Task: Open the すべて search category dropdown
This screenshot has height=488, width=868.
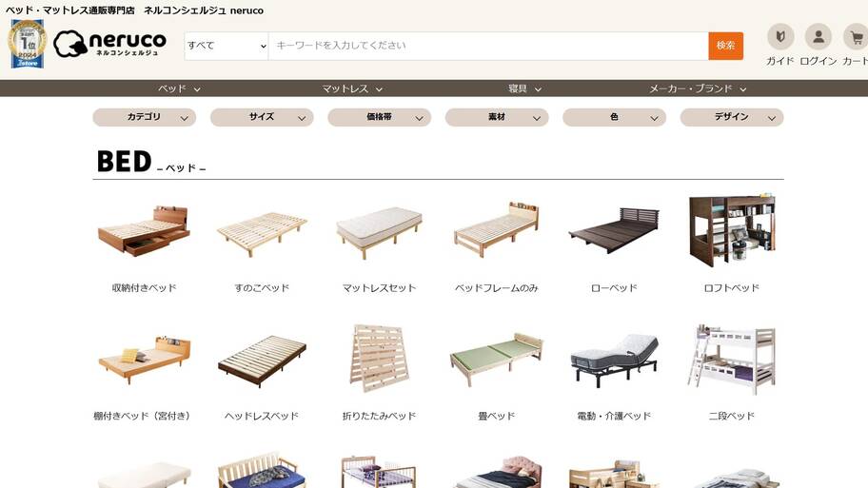Action: tap(227, 46)
